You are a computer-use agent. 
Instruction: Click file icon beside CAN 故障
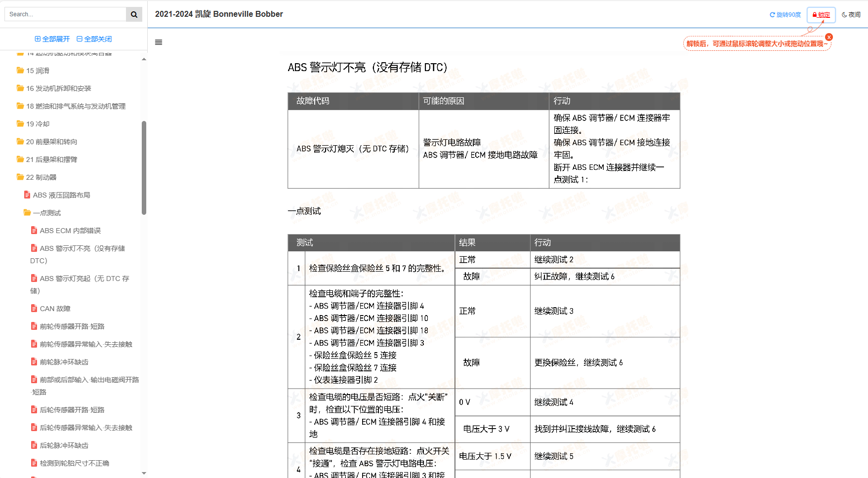pos(34,309)
